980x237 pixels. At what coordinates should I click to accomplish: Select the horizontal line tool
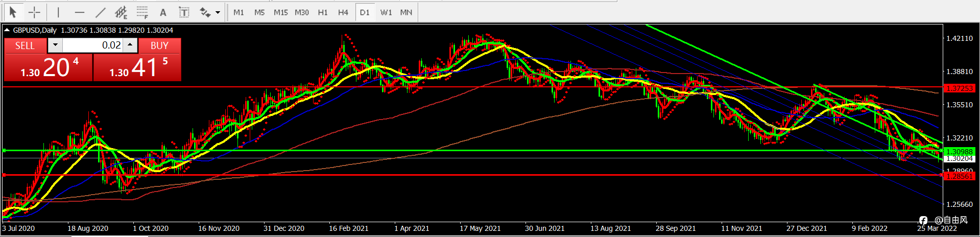point(79,12)
